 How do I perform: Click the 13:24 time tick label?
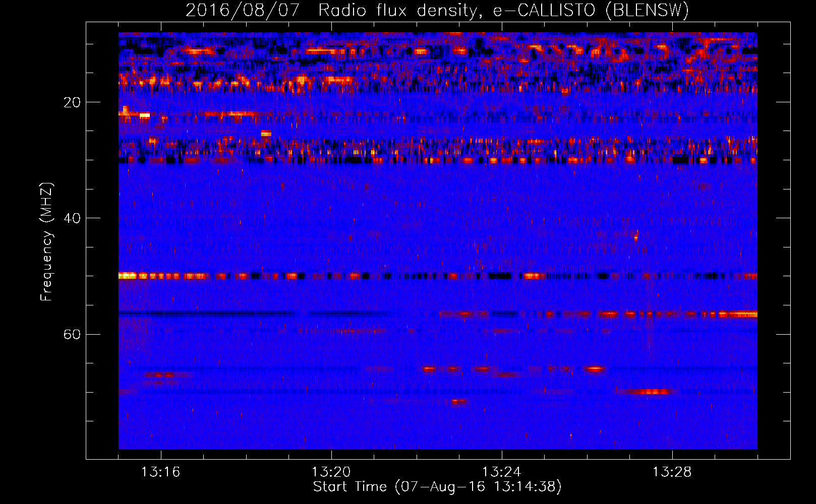tap(501, 472)
